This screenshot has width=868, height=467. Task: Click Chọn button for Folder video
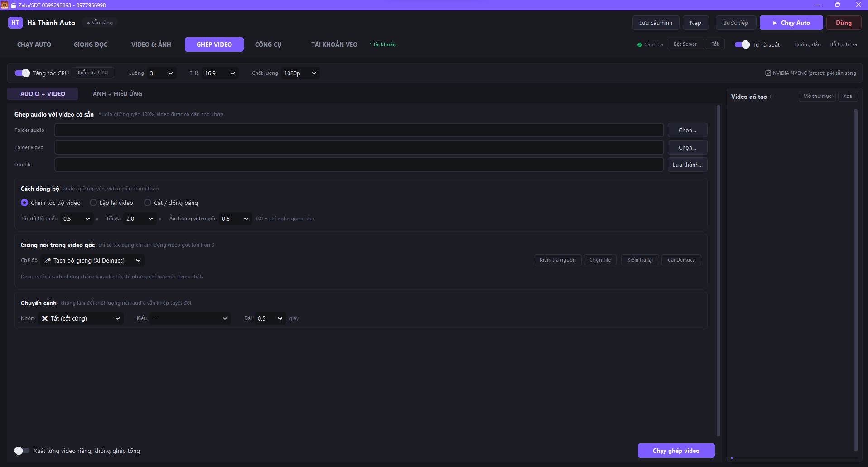pyautogui.click(x=687, y=147)
